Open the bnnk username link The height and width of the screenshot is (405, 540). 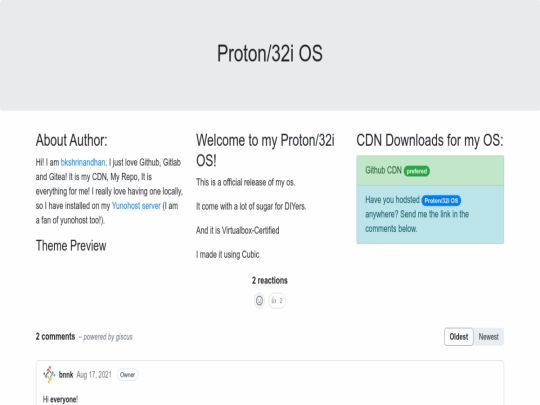(66, 375)
